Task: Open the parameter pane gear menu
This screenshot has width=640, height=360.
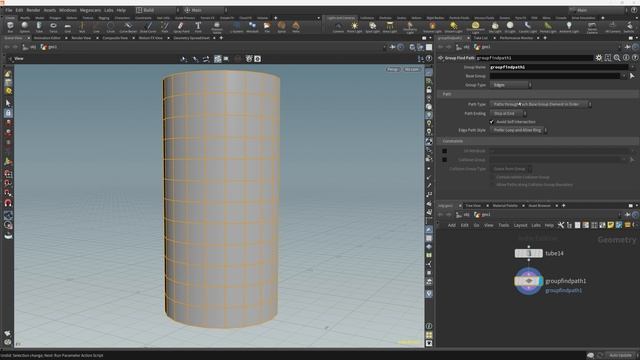Action: [598, 58]
